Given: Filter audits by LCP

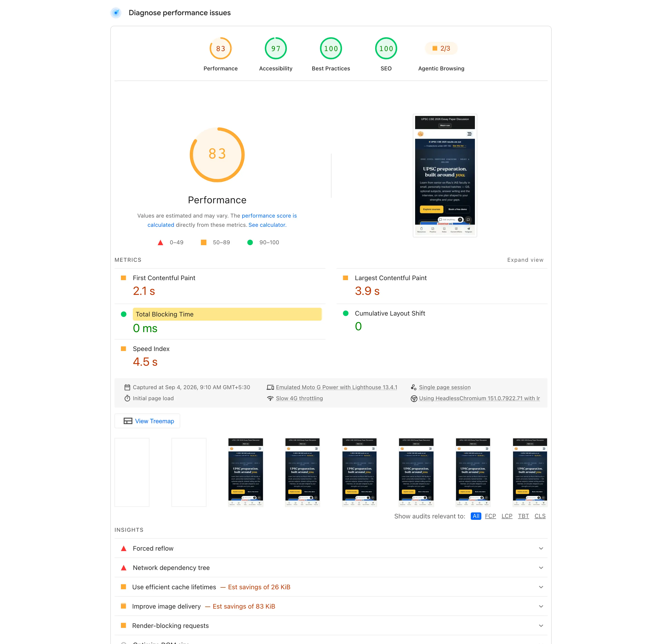Looking at the screenshot, I should click(507, 516).
